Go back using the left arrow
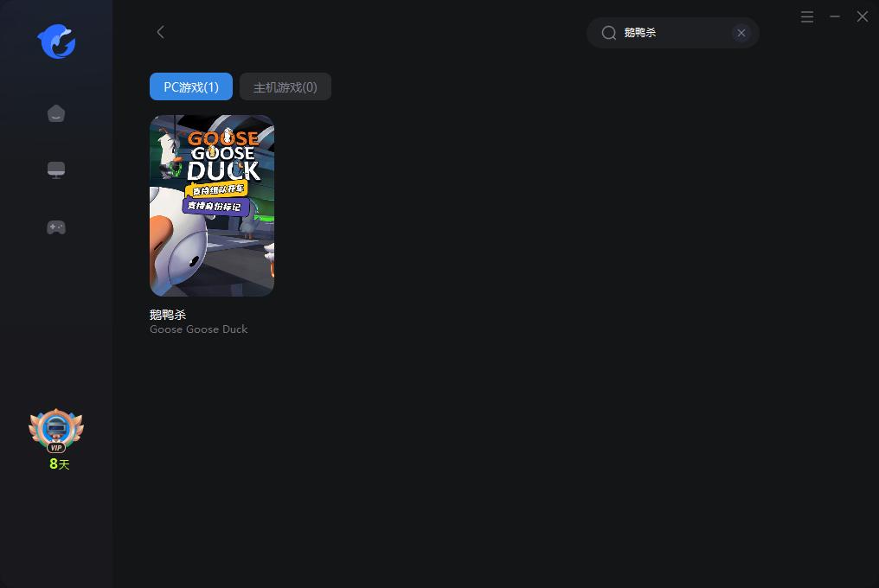 coord(160,32)
